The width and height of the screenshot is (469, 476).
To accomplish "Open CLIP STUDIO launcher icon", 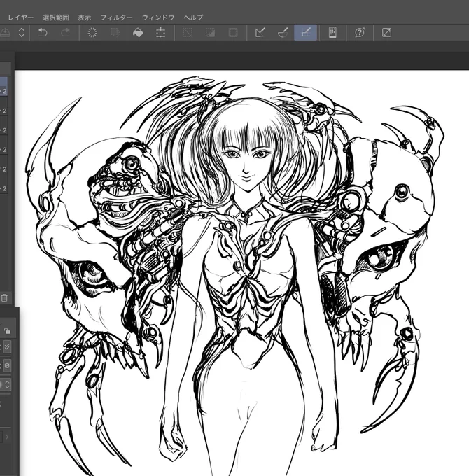I will point(332,32).
